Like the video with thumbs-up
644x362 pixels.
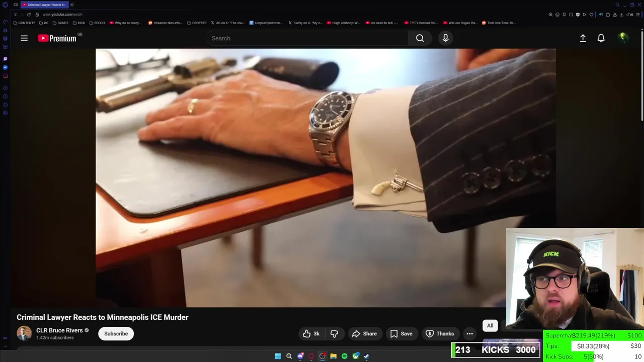pyautogui.click(x=311, y=333)
